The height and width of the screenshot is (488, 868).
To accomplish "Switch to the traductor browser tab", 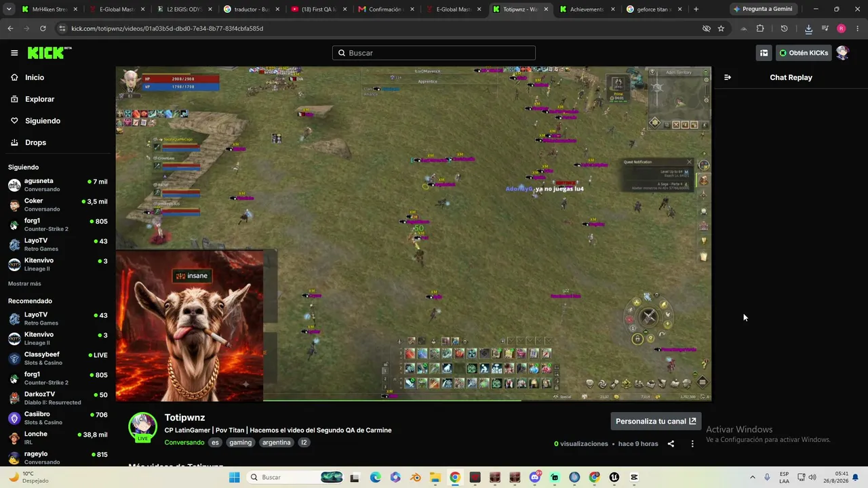I will click(250, 9).
